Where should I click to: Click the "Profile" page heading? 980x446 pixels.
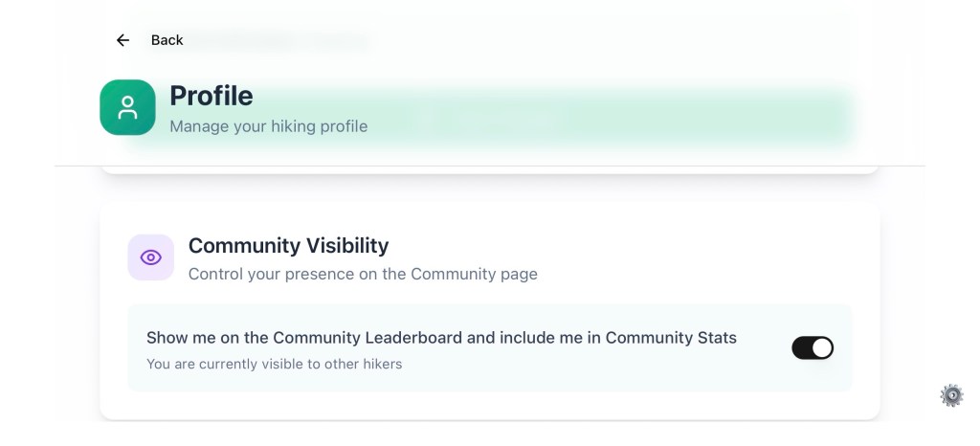coord(211,96)
